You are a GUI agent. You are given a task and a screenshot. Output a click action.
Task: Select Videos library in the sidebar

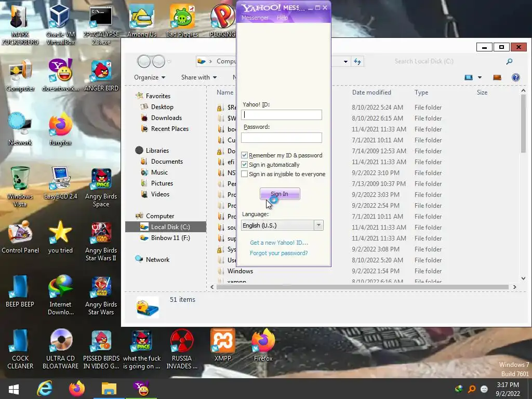(x=160, y=194)
